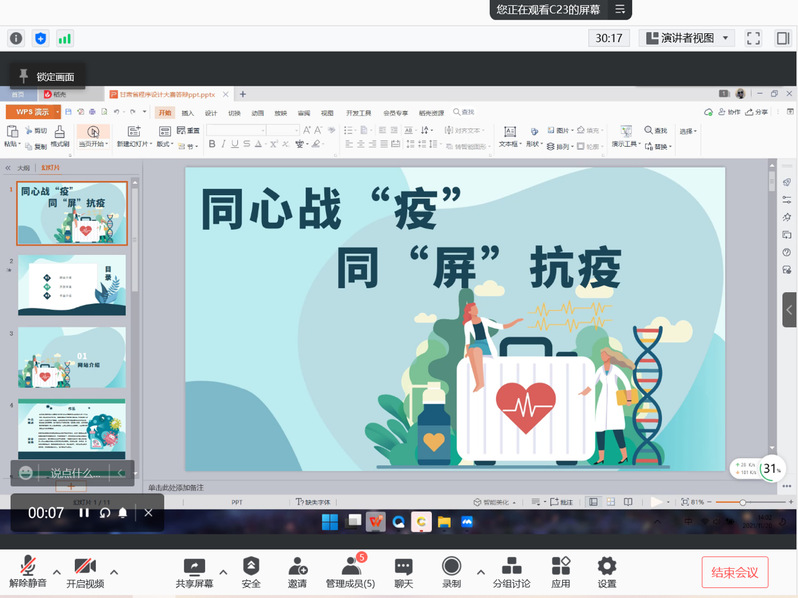Screen dimensions: 798x598
Task: Click the fullscreen icon in the top bar
Action: [754, 38]
